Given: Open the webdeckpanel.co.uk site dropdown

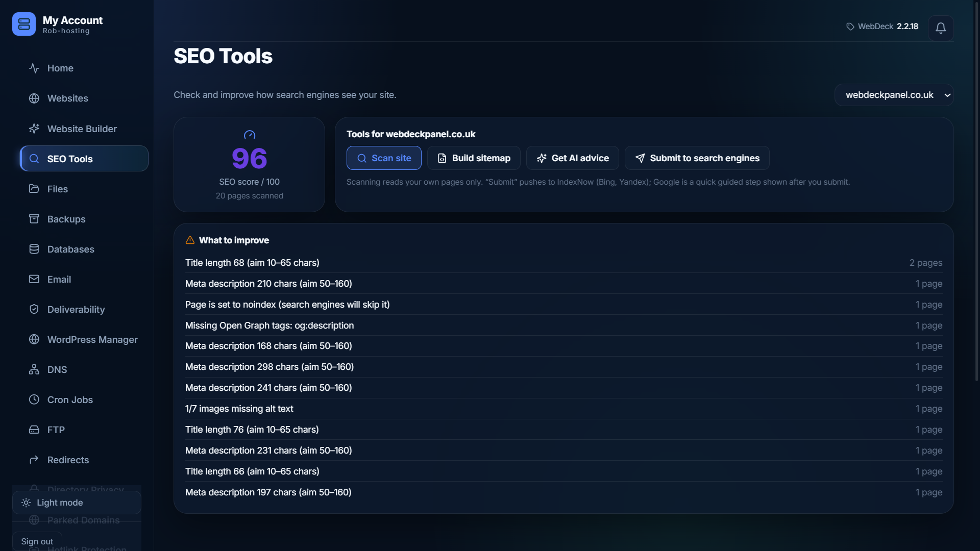Looking at the screenshot, I should click(894, 95).
